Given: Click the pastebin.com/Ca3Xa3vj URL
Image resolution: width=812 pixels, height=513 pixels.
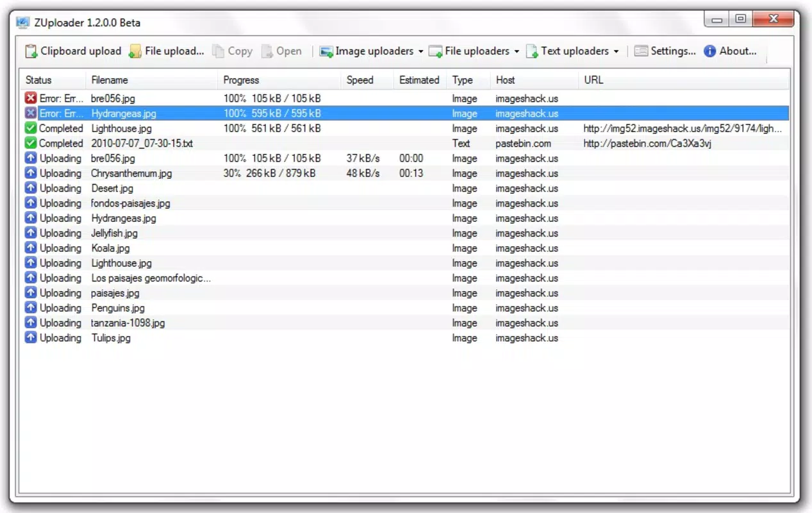Looking at the screenshot, I should click(647, 144).
